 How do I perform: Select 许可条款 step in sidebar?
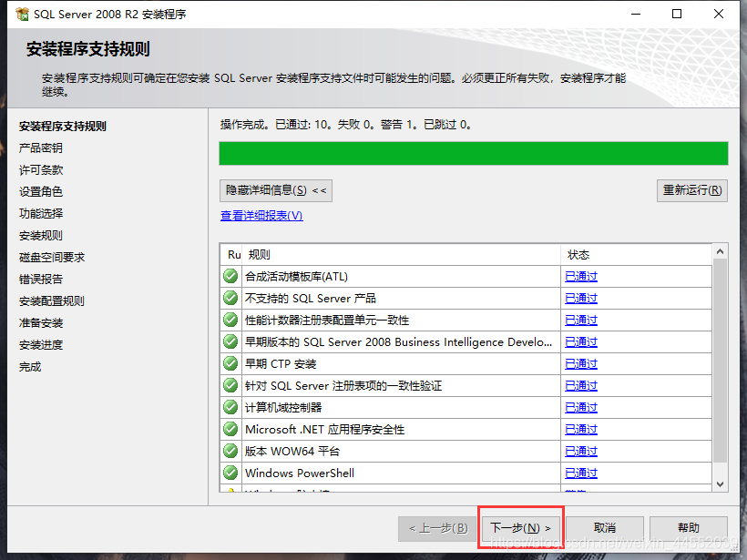pos(40,170)
